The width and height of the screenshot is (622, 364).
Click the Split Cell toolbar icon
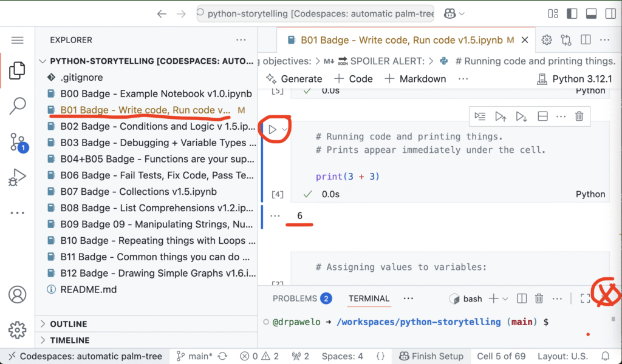point(543,116)
